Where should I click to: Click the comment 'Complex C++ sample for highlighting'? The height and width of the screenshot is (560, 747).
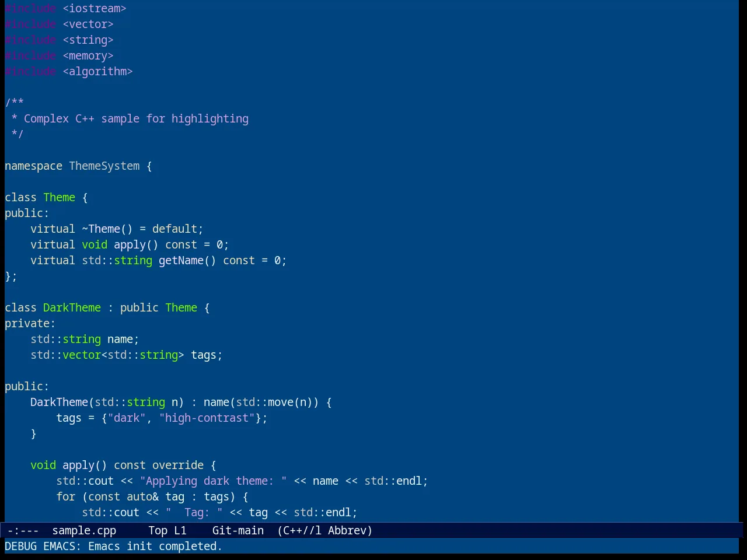[x=136, y=118]
